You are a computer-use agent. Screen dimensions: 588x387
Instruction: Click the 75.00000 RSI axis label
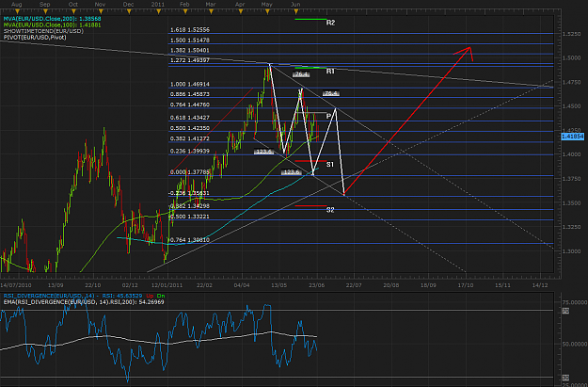[x=575, y=302]
